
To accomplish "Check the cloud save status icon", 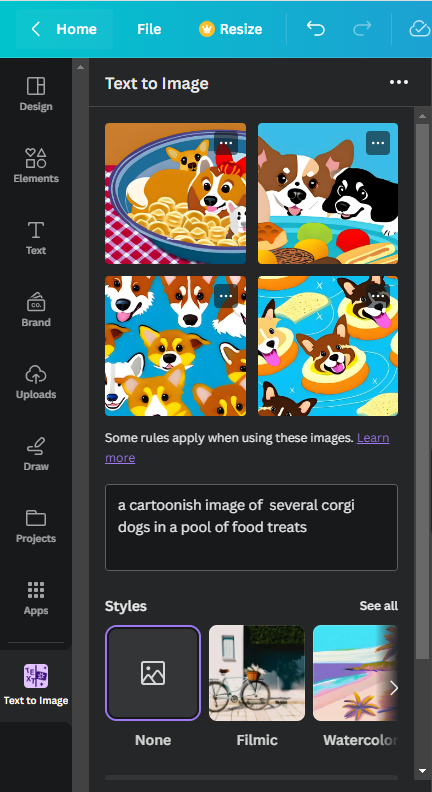I will pyautogui.click(x=419, y=29).
